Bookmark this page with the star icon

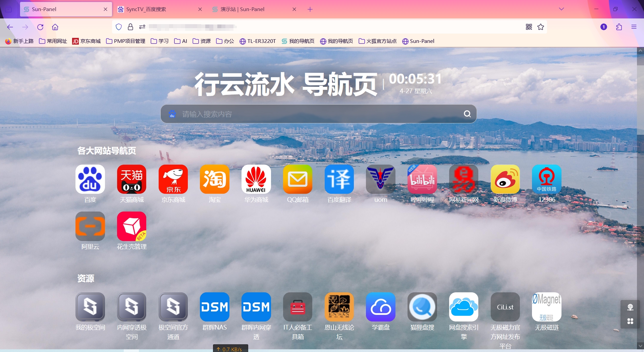[x=541, y=27]
